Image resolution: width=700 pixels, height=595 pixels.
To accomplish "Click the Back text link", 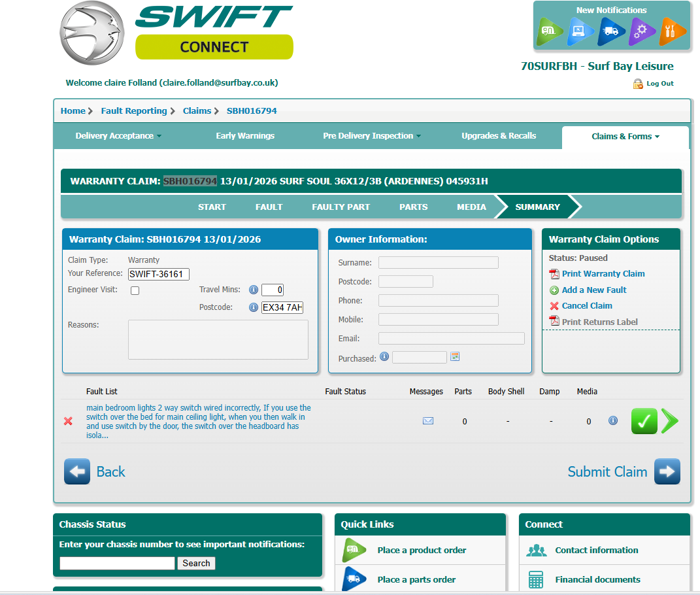I will click(x=110, y=471).
